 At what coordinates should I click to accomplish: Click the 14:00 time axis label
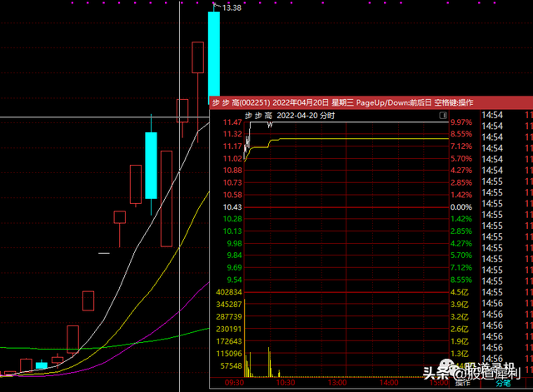coord(389,383)
